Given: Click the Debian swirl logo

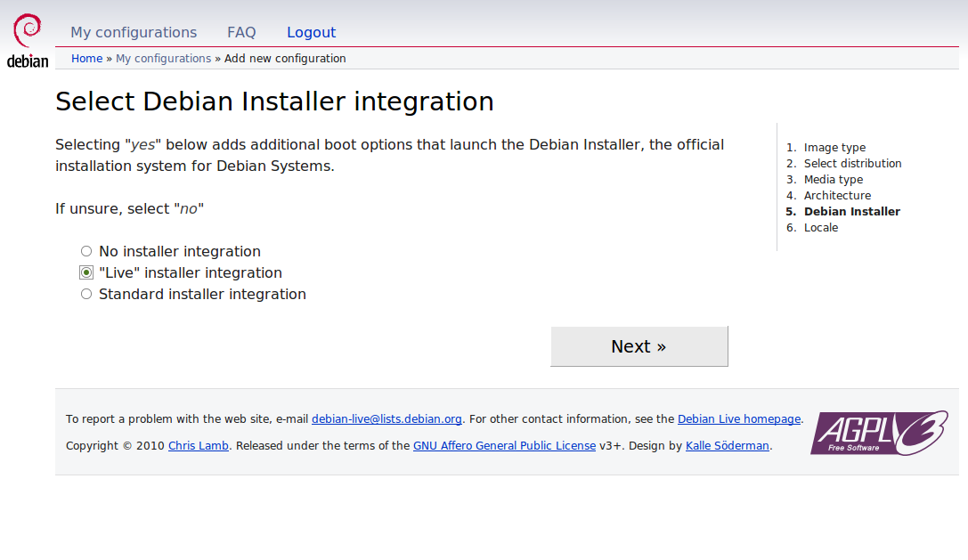Looking at the screenshot, I should (x=28, y=41).
